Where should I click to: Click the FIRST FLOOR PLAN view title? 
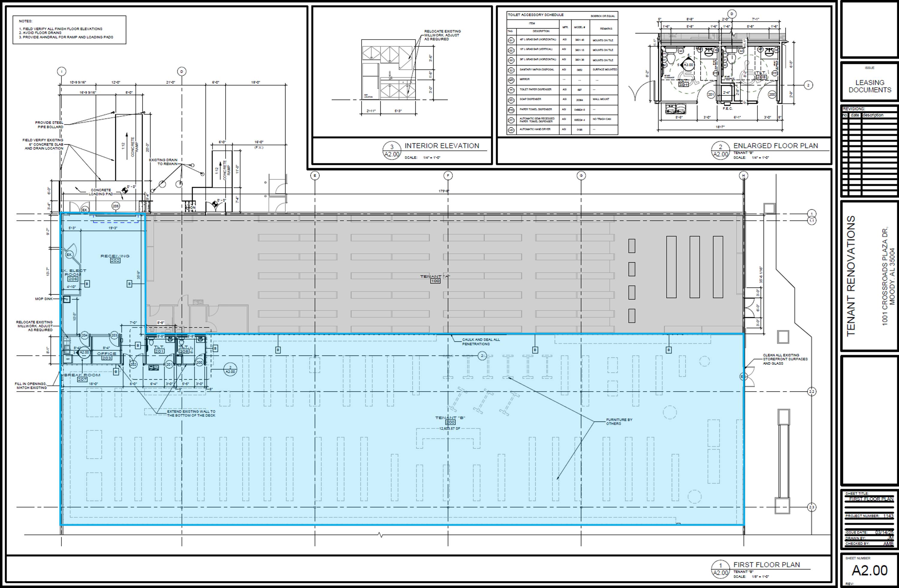tap(767, 565)
